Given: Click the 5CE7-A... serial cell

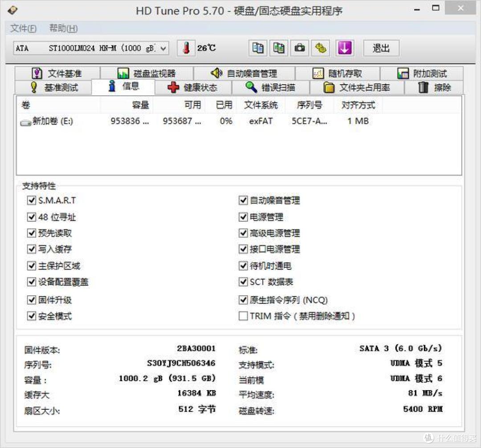Looking at the screenshot, I should tap(309, 121).
